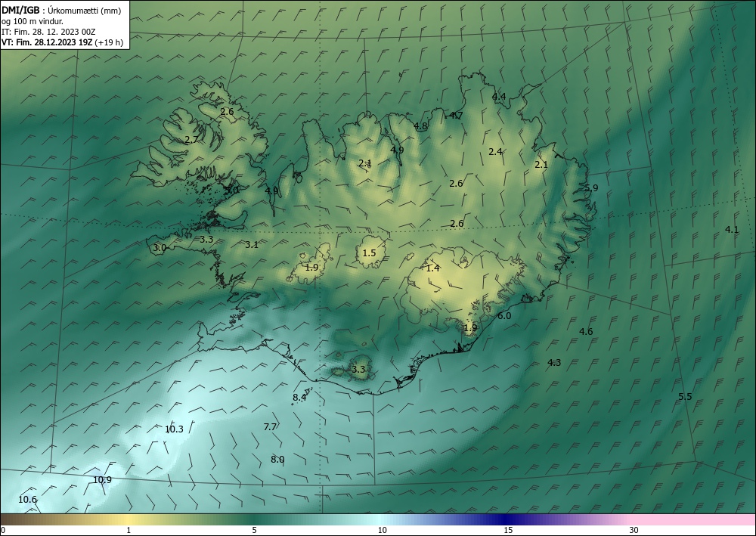756x536 pixels.
Task: Click the 10.3 value over the sea
Action: 174,429
